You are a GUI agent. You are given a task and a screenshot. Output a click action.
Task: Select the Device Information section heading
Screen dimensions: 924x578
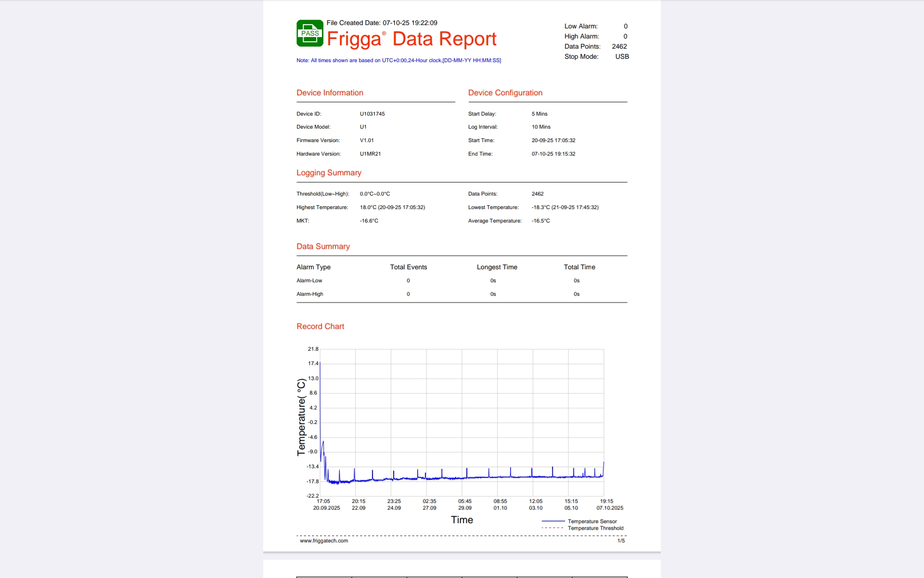[330, 92]
